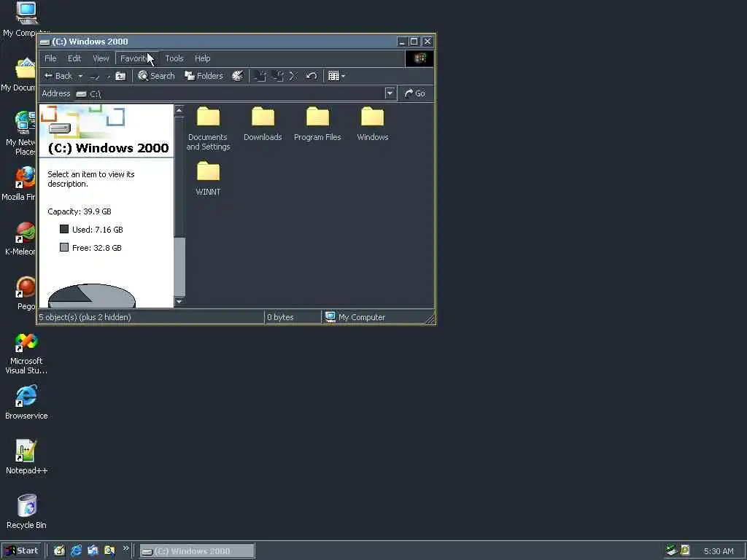Open the History toolbar icon
This screenshot has height=560, width=747.
237,76
